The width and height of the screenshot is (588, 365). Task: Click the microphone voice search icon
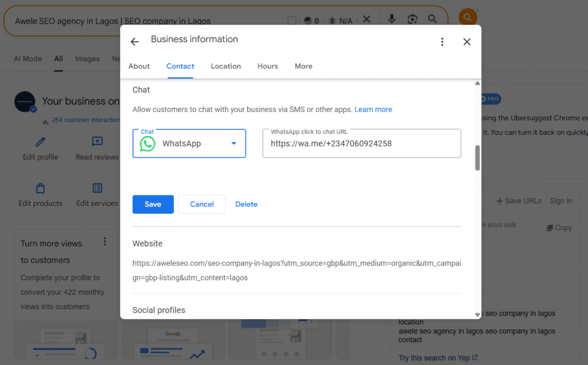392,18
